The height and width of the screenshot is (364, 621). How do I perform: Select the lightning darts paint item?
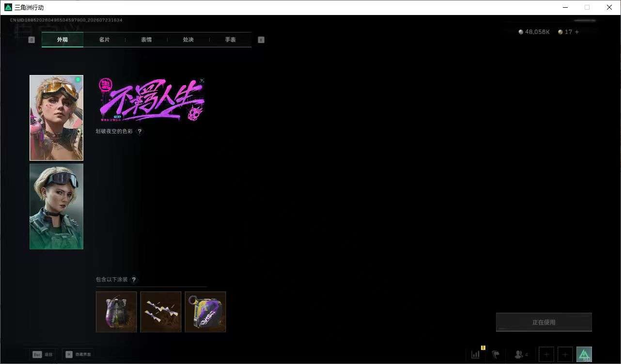[161, 312]
